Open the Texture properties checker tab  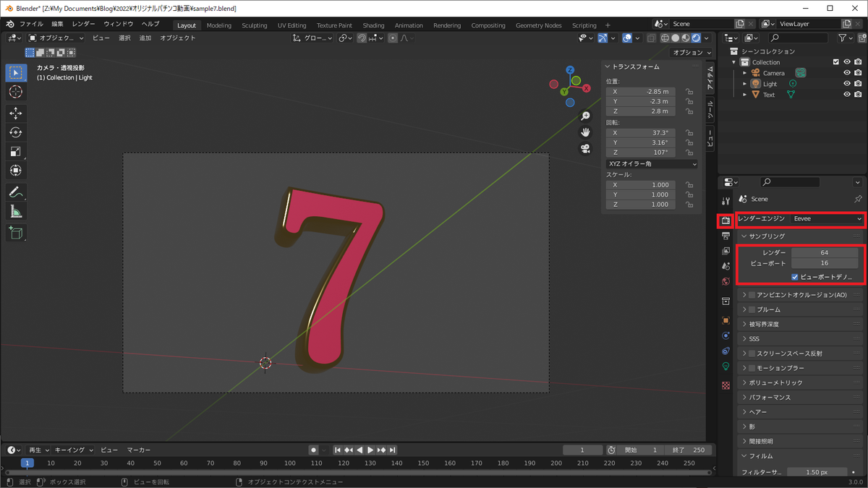pos(726,385)
